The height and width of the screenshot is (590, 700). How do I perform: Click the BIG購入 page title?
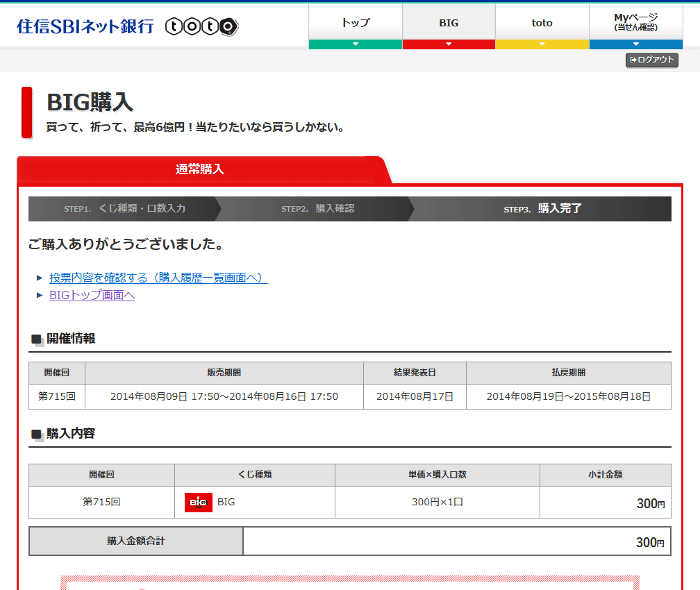(90, 102)
